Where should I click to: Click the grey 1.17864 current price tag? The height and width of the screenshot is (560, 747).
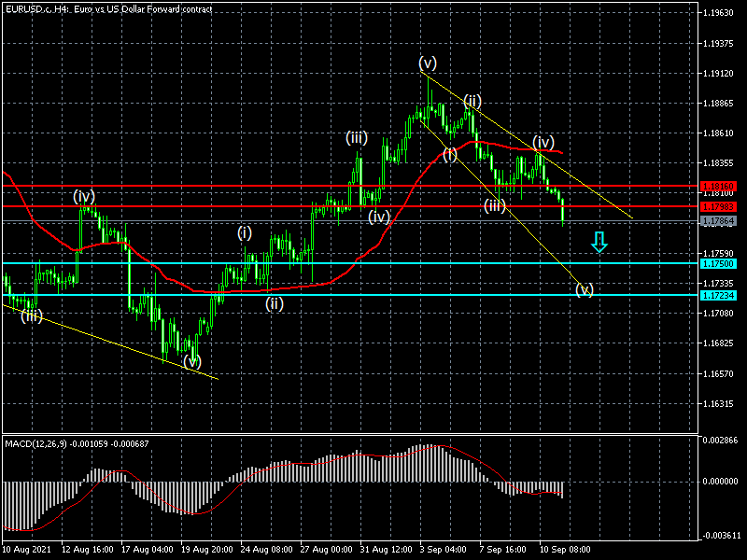[720, 221]
